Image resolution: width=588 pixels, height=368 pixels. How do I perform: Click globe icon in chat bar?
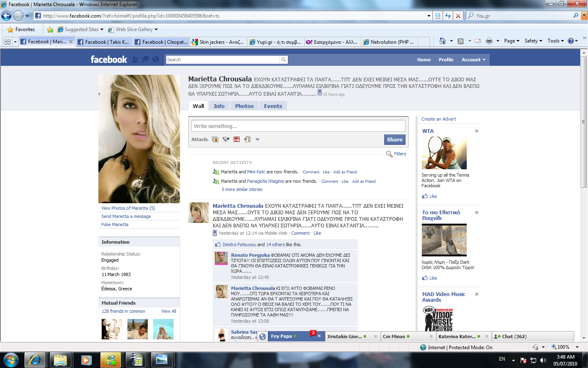pos(263,337)
